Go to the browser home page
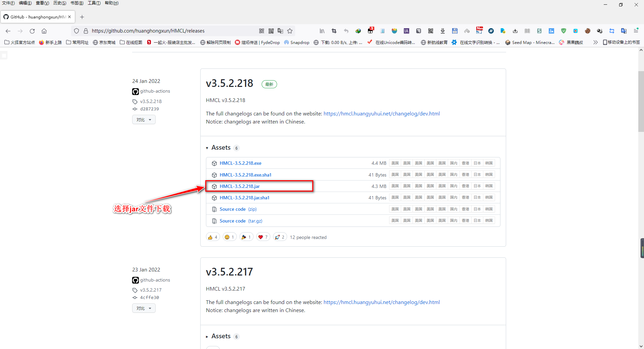 (x=44, y=31)
